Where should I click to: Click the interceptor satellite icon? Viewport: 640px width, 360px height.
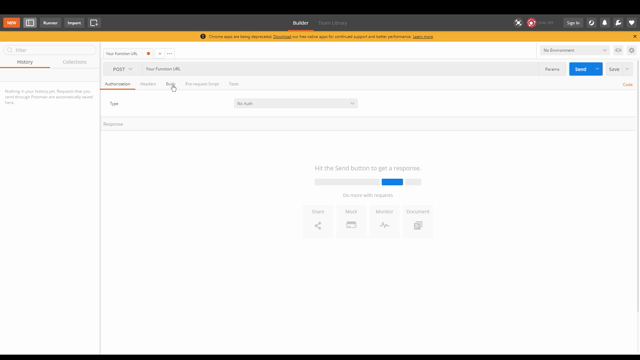pyautogui.click(x=518, y=23)
